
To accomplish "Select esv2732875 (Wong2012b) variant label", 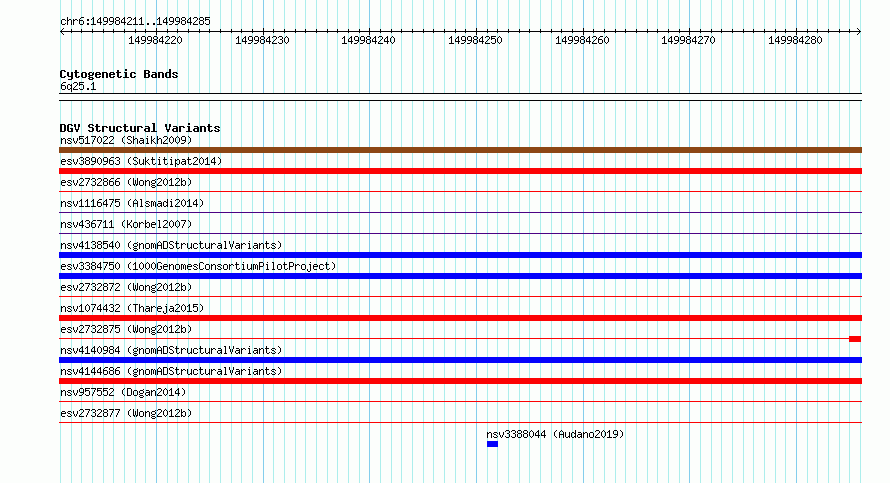I will point(126,329).
